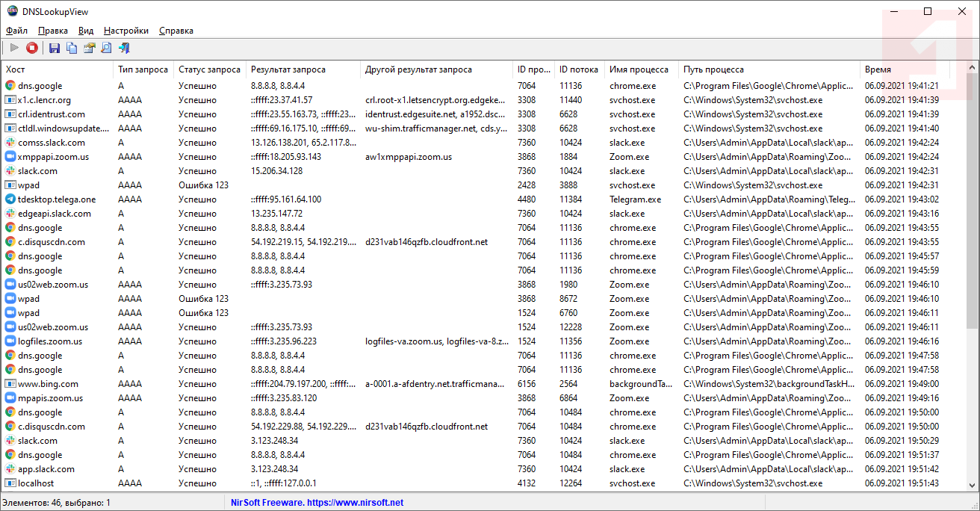
Task: Click the Find magnifier toolbar icon
Action: coord(106,48)
